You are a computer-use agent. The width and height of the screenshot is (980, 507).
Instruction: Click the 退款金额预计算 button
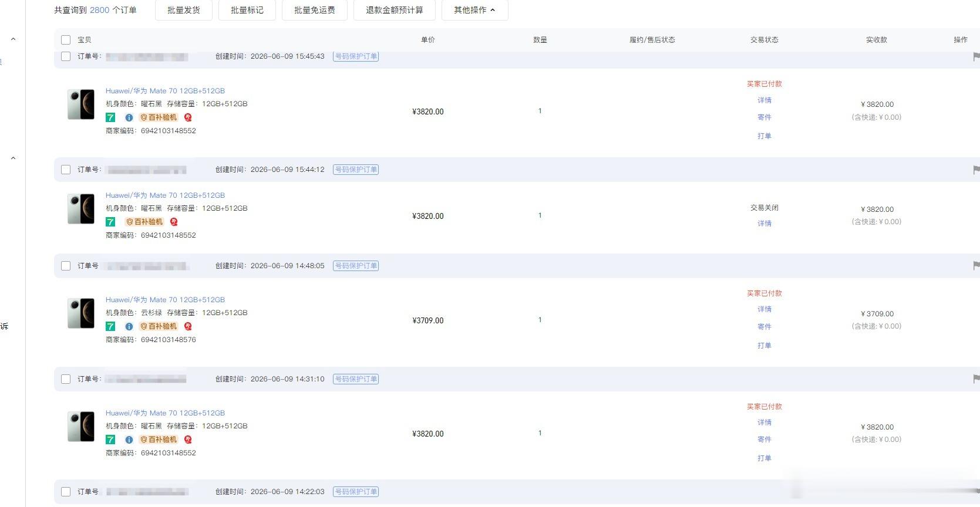tap(395, 10)
